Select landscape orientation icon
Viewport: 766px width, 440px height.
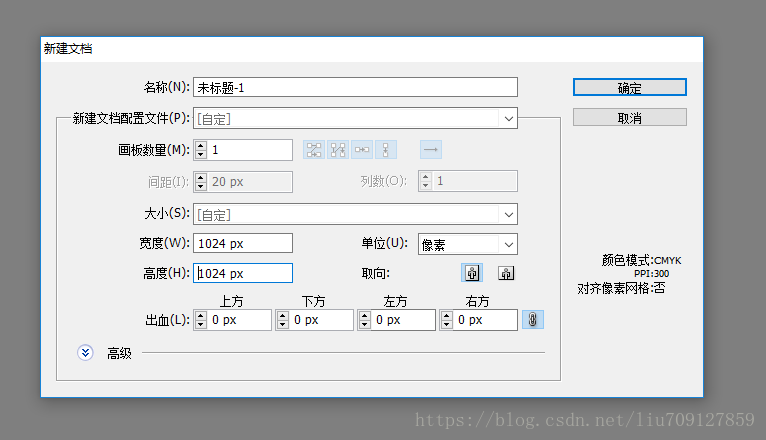coord(506,273)
